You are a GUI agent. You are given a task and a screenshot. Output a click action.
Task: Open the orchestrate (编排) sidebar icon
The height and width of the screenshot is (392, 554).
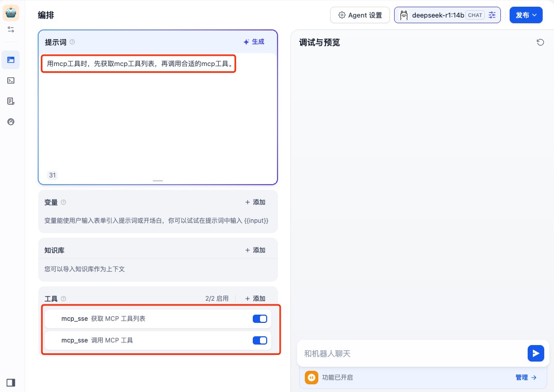[11, 60]
